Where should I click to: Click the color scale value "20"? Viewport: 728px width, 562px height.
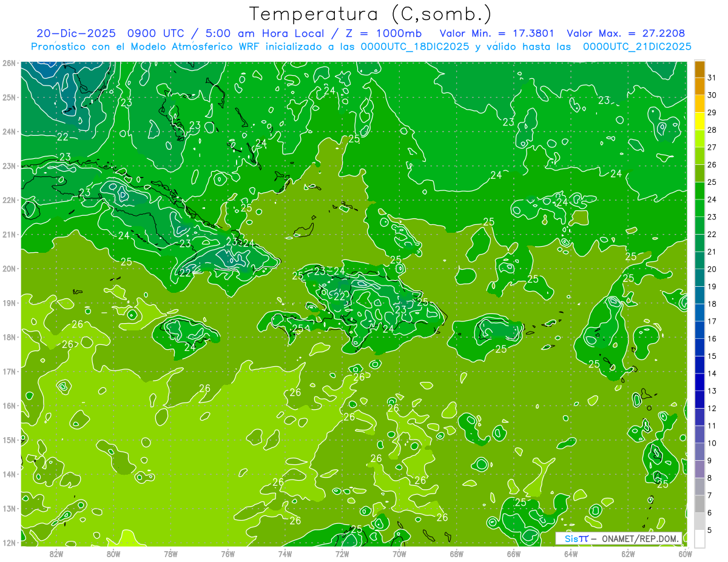tap(712, 269)
